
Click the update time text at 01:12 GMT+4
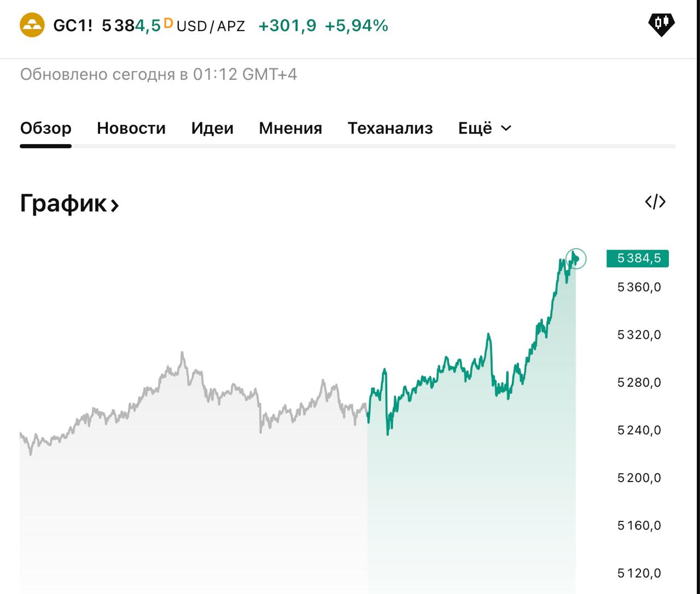(159, 74)
